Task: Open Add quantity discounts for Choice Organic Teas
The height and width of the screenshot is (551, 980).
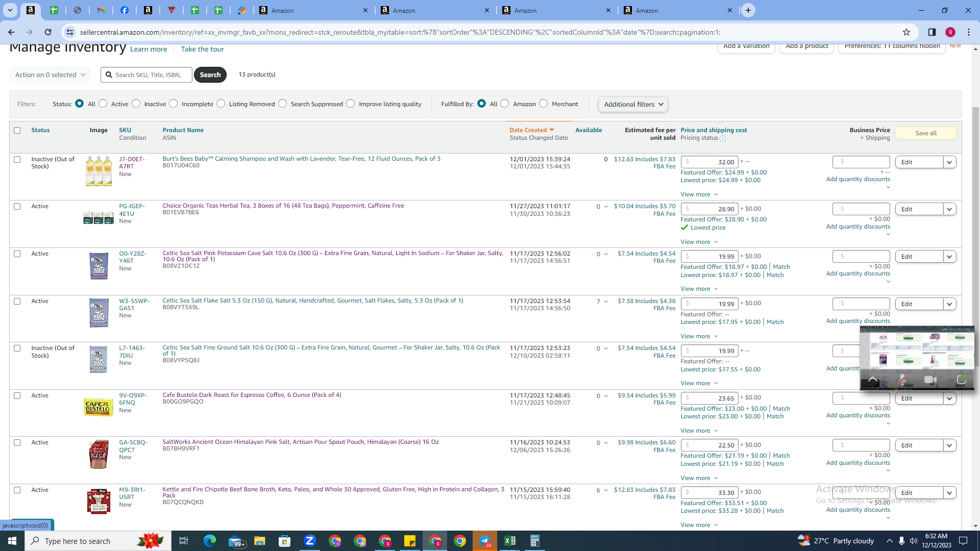Action: (x=858, y=227)
